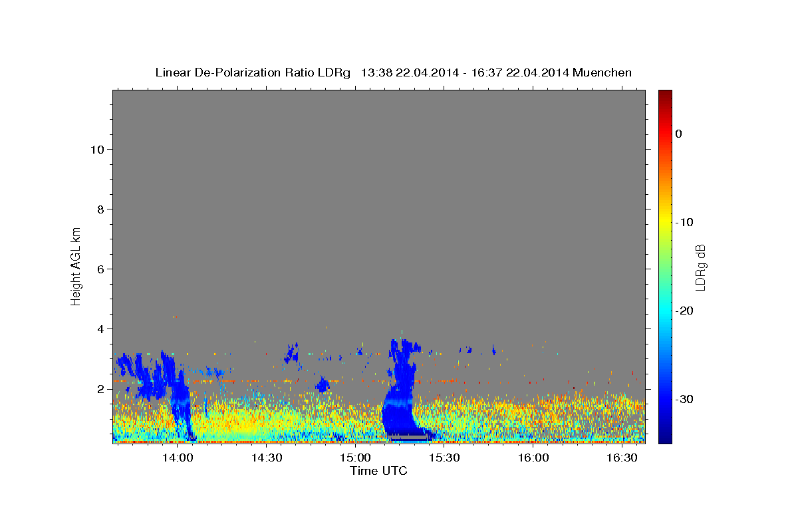The width and height of the screenshot is (798, 532).
Task: Click the 15:30 time axis tick label
Action: point(444,458)
